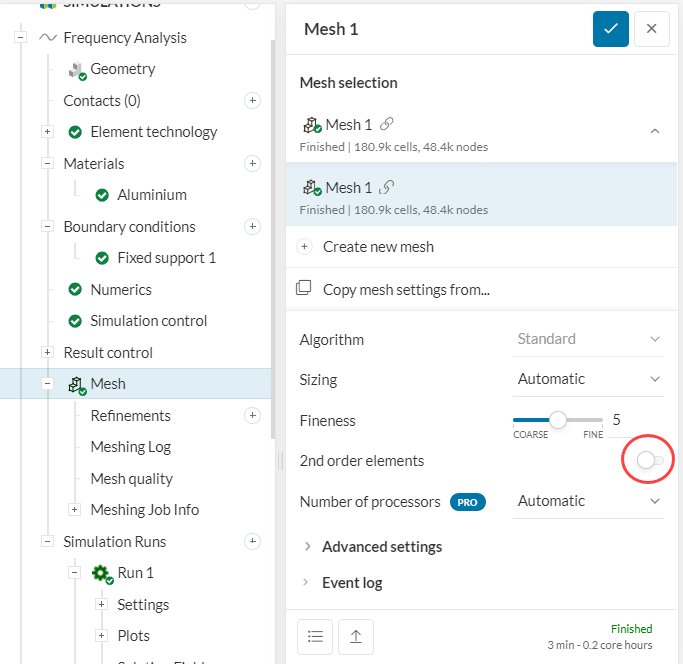This screenshot has height=664, width=683.
Task: Expand the Event log section
Action: pos(351,583)
